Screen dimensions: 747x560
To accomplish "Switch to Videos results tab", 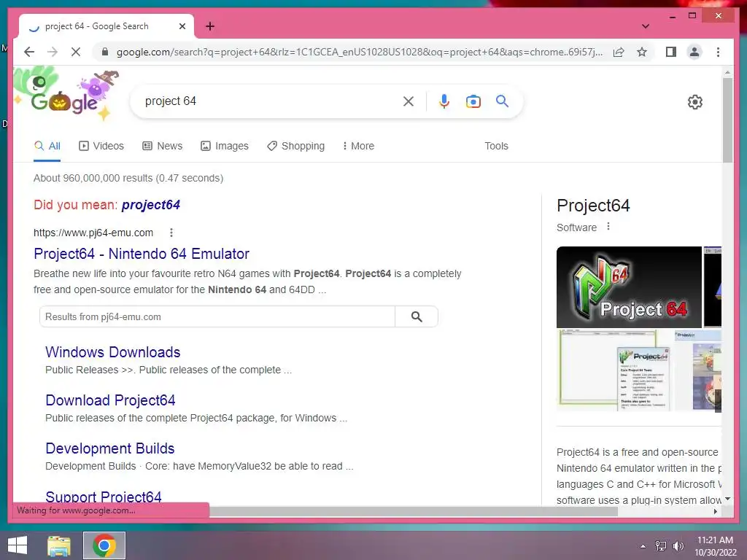I will tap(101, 146).
